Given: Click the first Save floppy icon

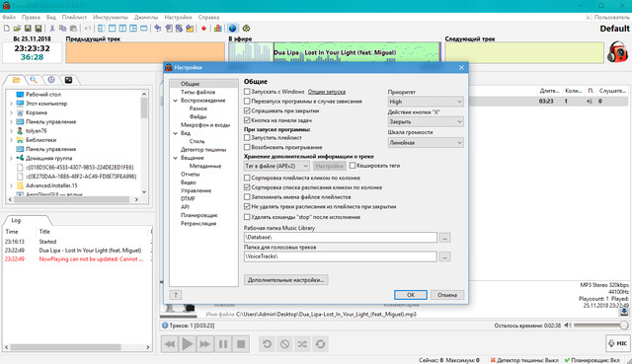Looking at the screenshot, I should [x=28, y=29].
